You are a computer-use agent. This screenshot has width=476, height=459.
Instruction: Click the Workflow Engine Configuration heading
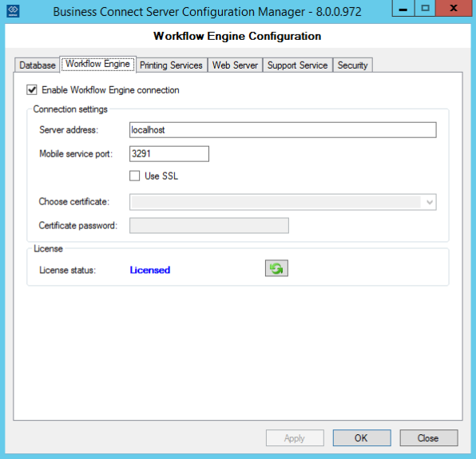click(x=237, y=36)
